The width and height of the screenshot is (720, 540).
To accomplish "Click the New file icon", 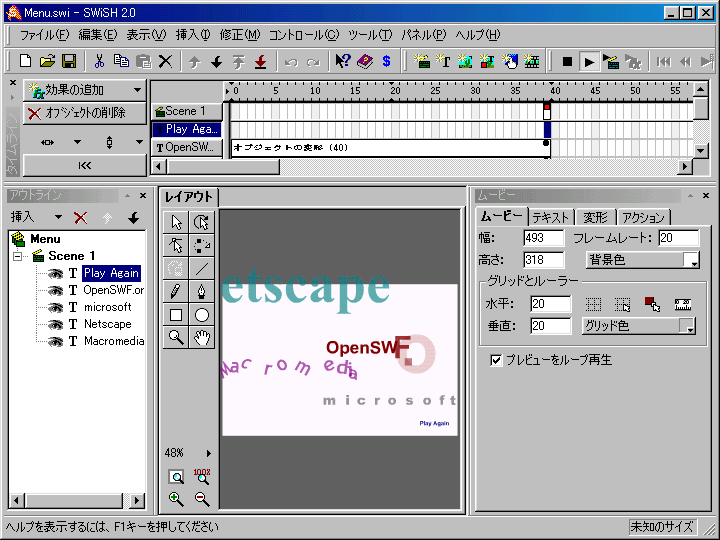I will coord(25,61).
